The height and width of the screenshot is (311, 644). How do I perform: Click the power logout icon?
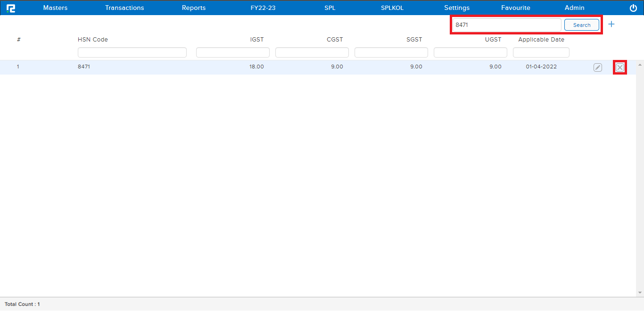(633, 8)
